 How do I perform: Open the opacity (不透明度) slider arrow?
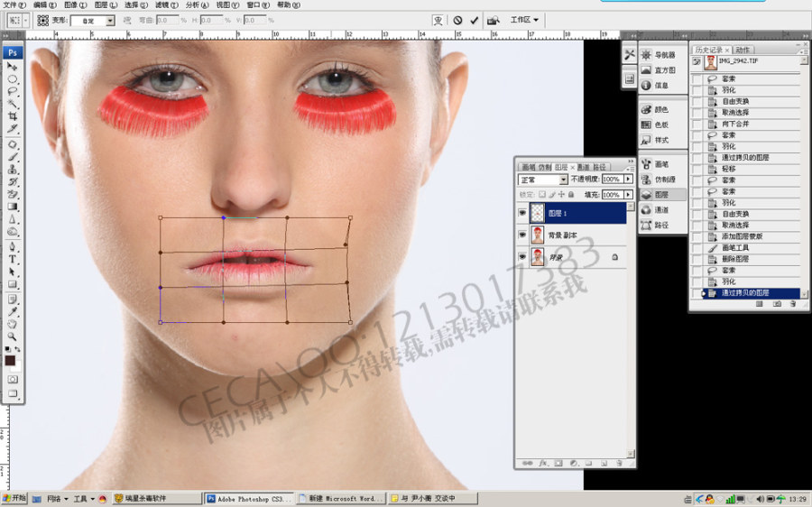[x=628, y=180]
